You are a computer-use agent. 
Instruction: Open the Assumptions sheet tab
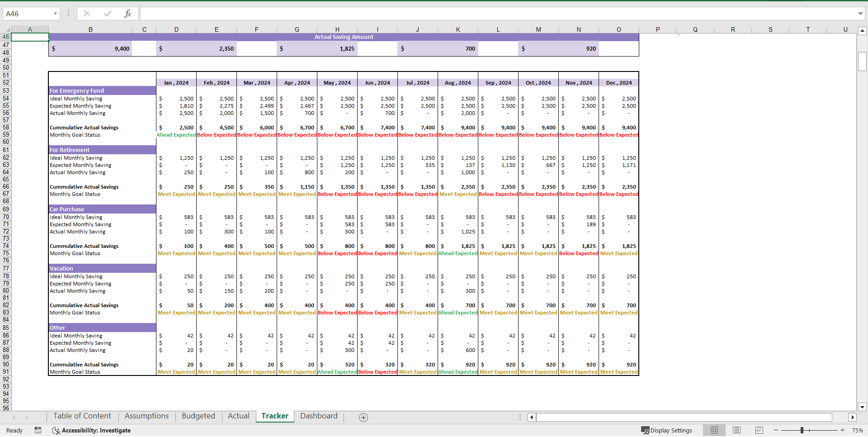146,416
